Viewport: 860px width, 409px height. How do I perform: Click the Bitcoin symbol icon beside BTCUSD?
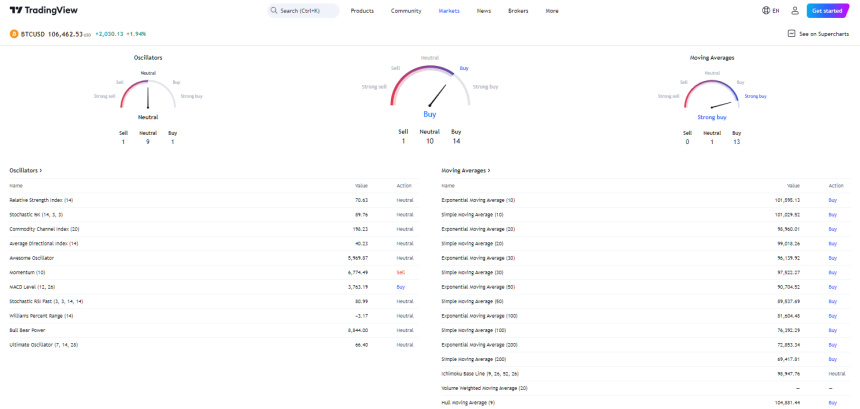pyautogui.click(x=14, y=33)
